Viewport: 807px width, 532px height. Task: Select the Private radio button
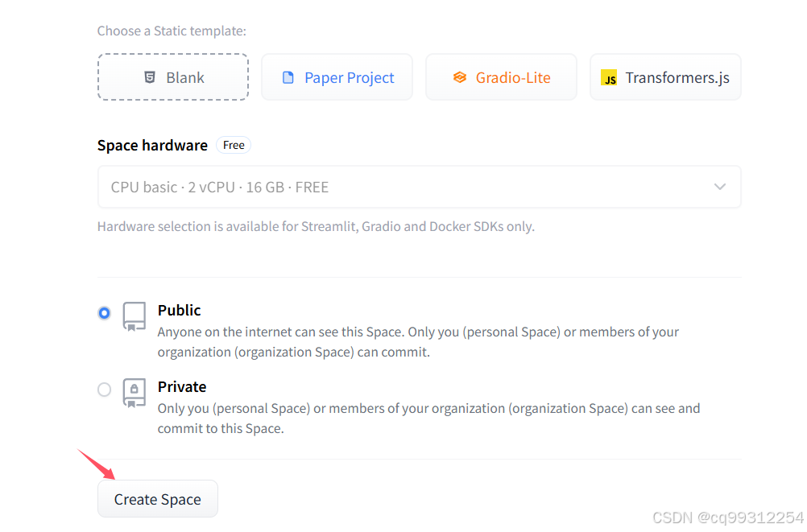click(104, 390)
